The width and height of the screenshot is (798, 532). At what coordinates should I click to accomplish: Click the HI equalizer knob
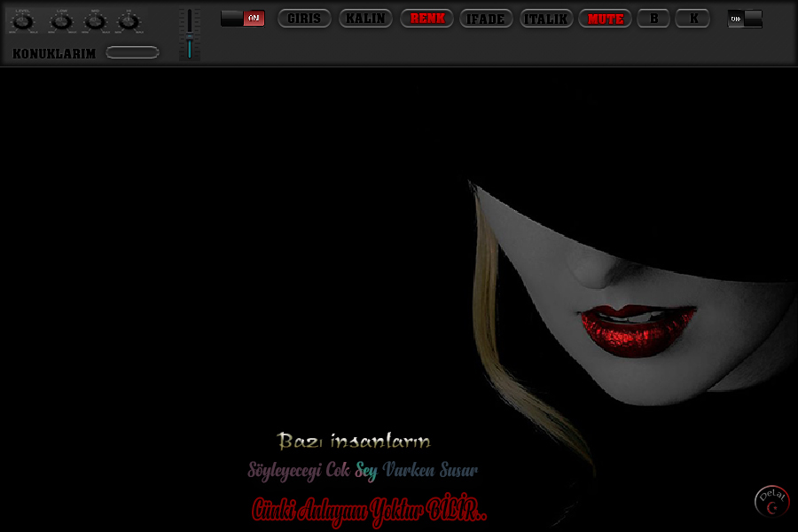[x=129, y=21]
